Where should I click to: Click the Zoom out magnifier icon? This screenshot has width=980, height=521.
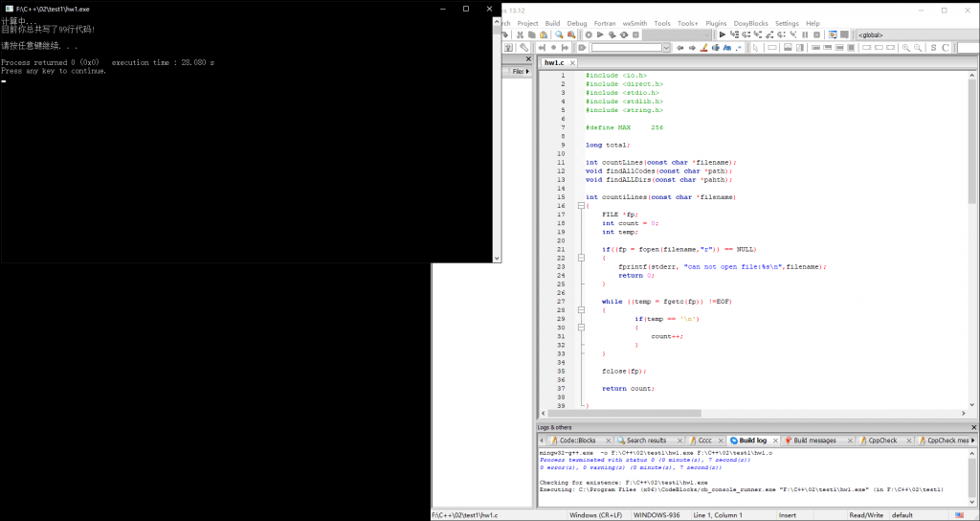(x=918, y=48)
